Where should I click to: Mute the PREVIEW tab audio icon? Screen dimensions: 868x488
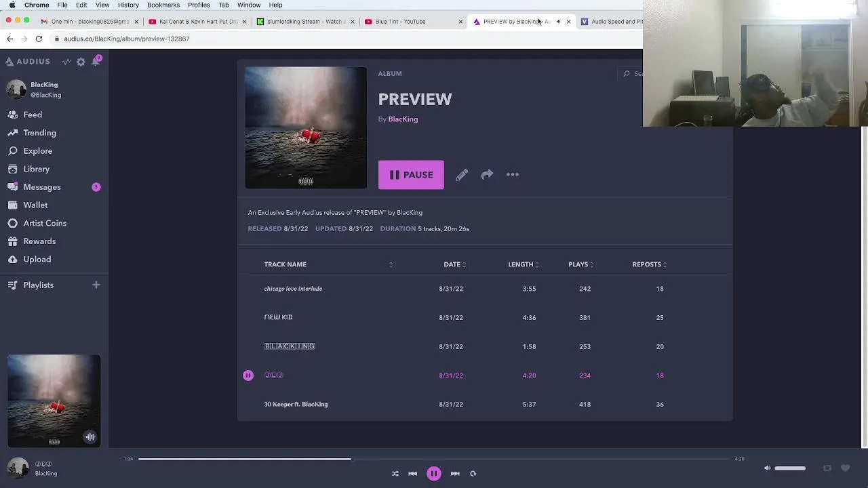pyautogui.click(x=558, y=22)
